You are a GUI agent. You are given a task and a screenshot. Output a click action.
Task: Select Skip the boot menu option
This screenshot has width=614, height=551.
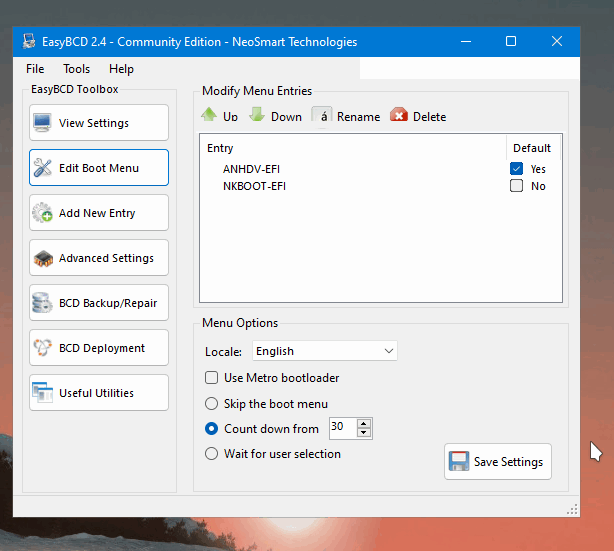pos(211,404)
